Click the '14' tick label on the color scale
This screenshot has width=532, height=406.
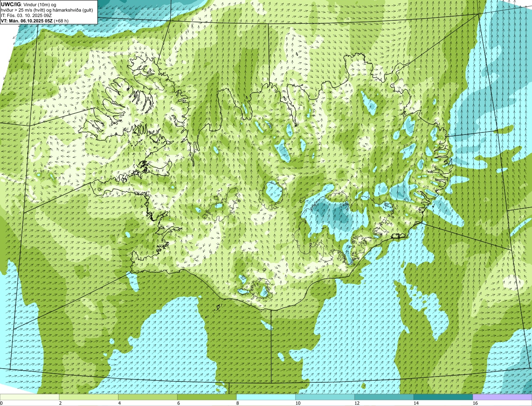416,403
